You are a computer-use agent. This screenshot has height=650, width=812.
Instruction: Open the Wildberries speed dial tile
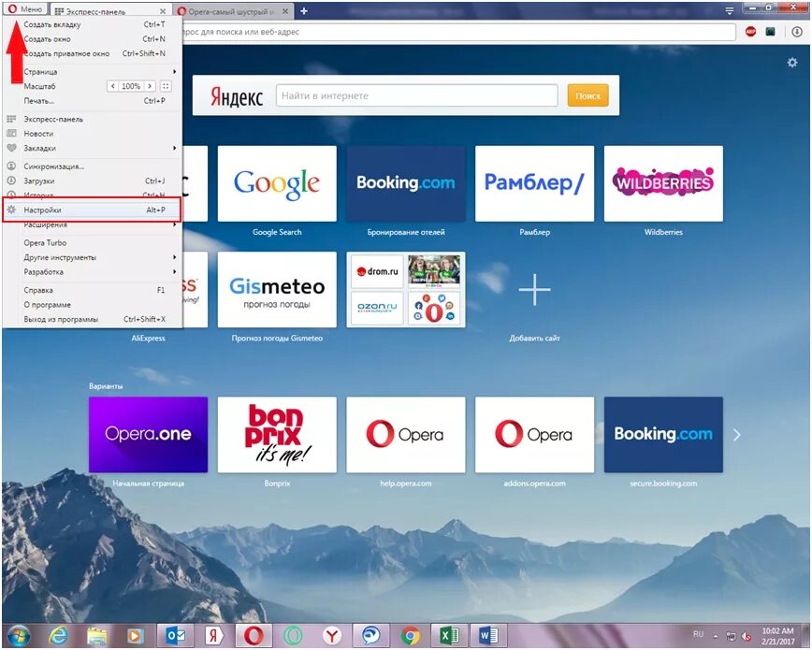click(x=663, y=183)
